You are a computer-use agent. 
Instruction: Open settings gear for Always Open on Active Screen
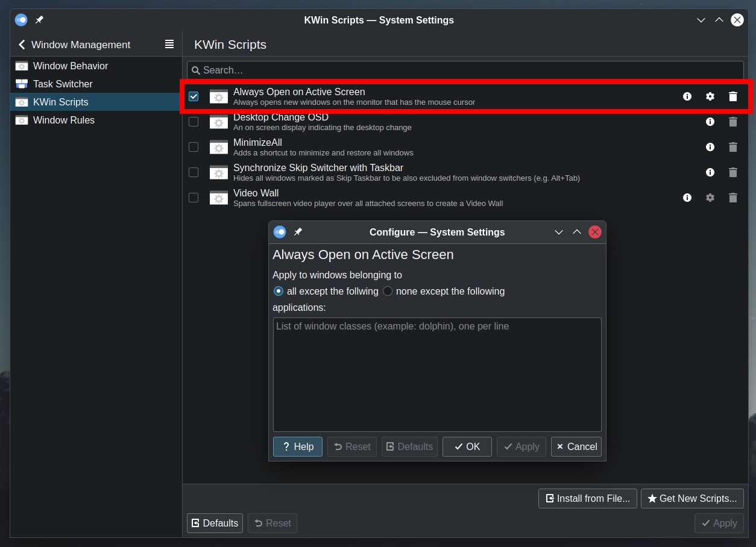(x=710, y=96)
